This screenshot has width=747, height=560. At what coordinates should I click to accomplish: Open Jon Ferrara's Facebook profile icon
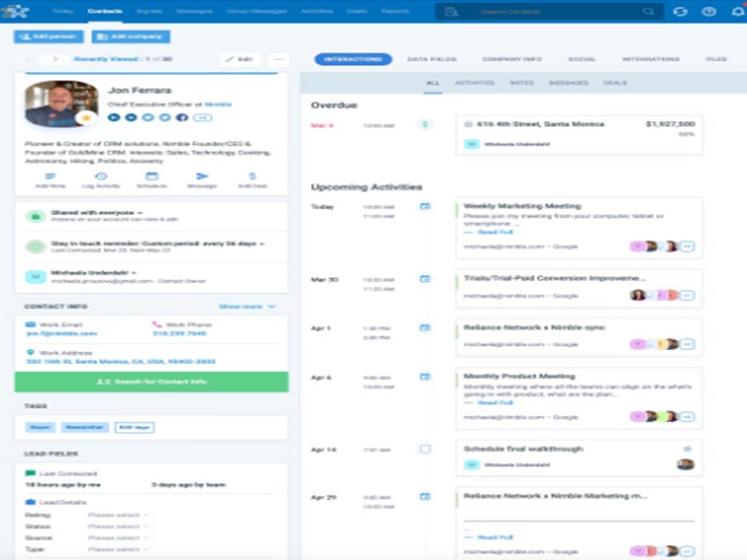click(x=182, y=118)
